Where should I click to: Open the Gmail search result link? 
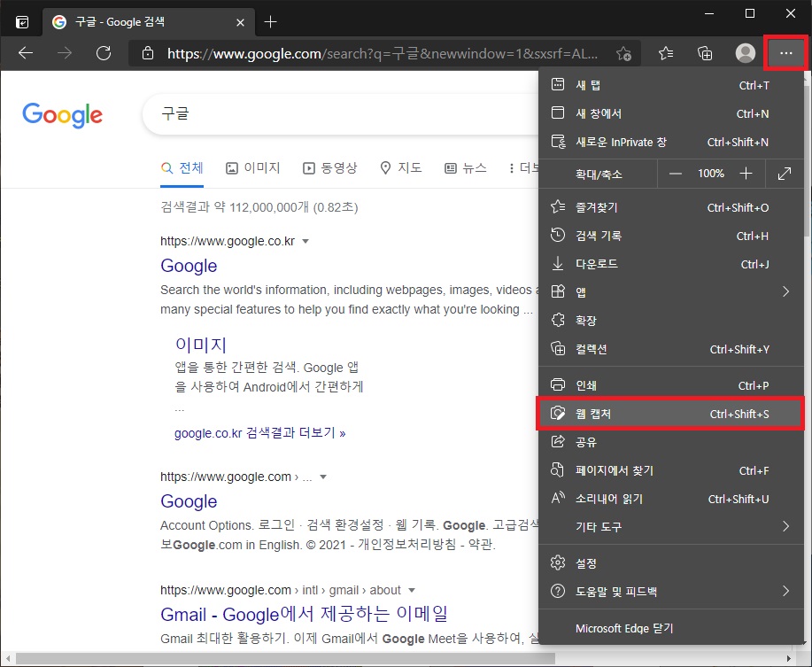click(x=305, y=613)
